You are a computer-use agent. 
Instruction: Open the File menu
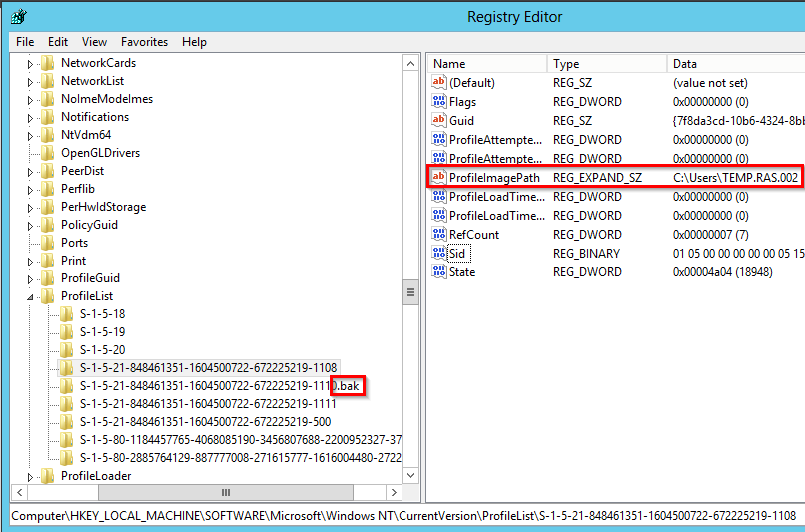point(25,42)
